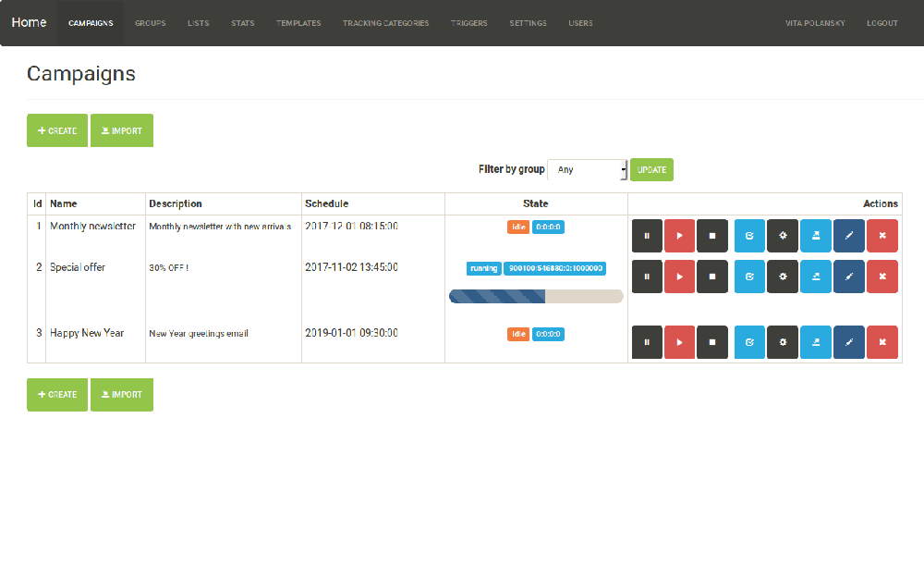Image resolution: width=924 pixels, height=578 pixels.
Task: Click the upload action icon for Happy New Year
Action: point(816,342)
